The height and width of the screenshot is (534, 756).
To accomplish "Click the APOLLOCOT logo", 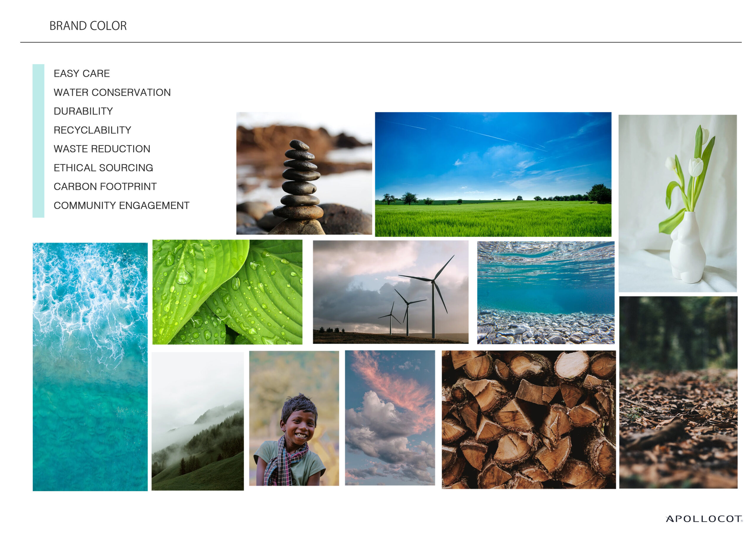I will 704,519.
